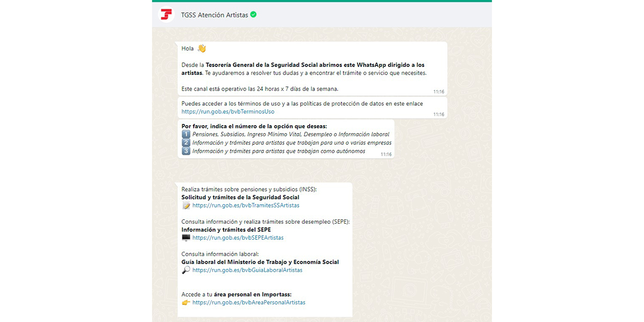Open the bvbTramitesSSArtistas link
644x322 pixels.
coord(246,206)
